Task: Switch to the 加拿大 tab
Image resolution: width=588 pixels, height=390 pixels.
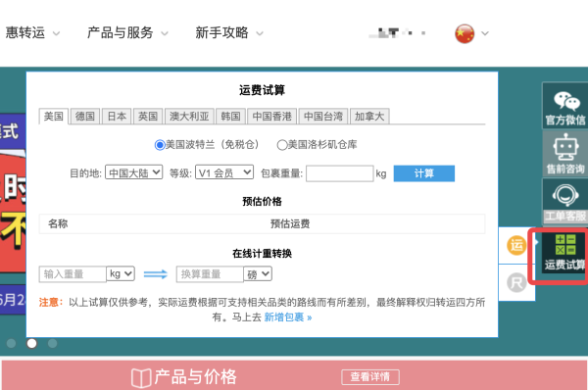Action: click(369, 117)
